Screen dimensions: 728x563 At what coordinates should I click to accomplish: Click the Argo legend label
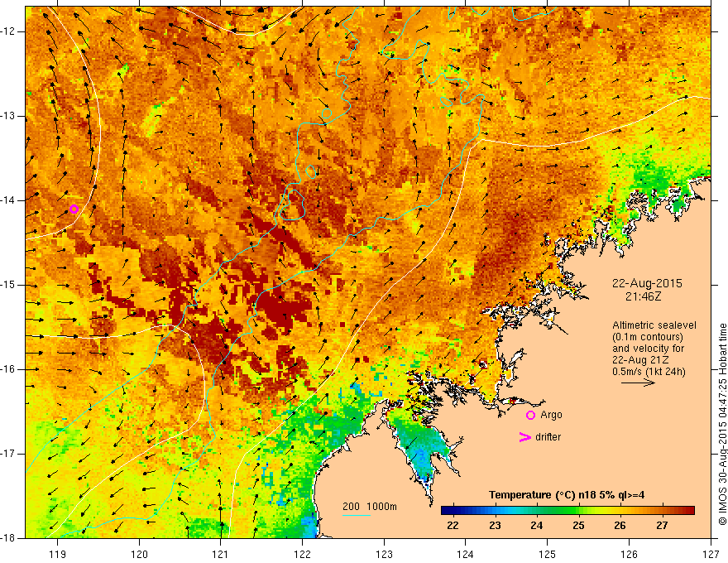coord(551,415)
